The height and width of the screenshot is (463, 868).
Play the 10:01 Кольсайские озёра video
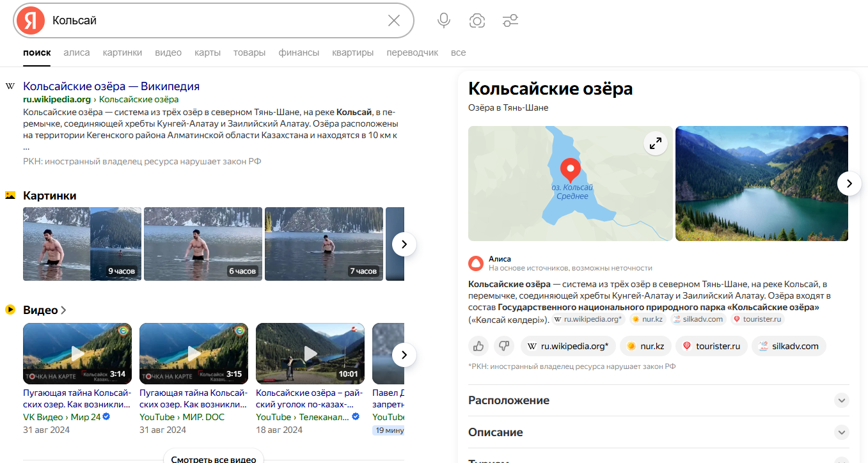(x=310, y=353)
